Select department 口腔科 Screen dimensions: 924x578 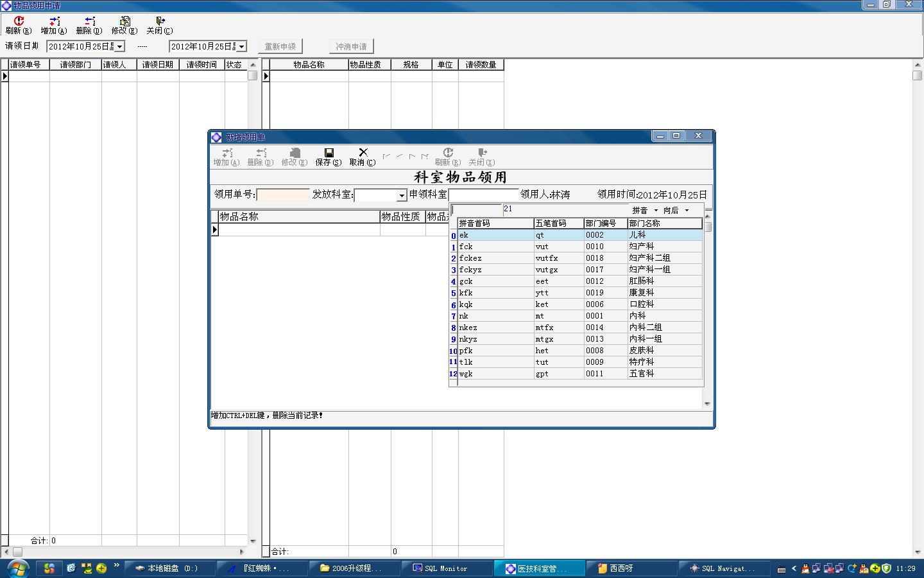point(580,304)
